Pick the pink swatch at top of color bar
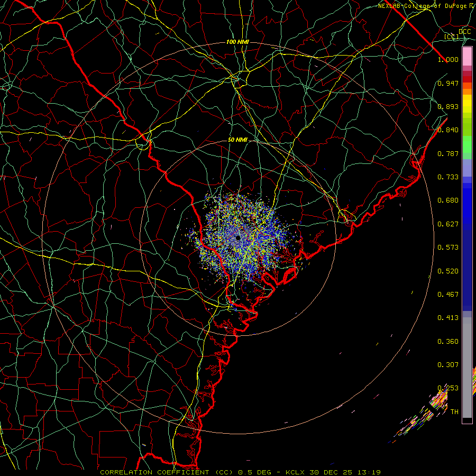 (x=467, y=57)
